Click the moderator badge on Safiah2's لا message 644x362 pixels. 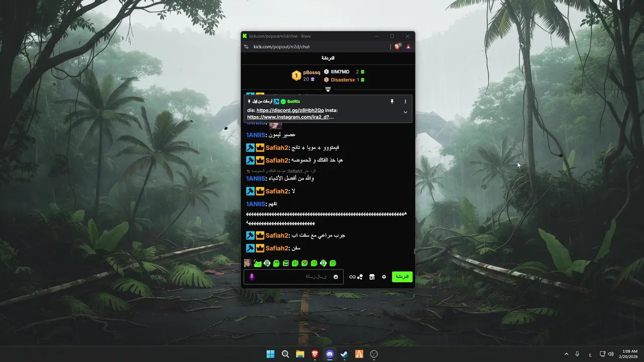click(x=250, y=191)
